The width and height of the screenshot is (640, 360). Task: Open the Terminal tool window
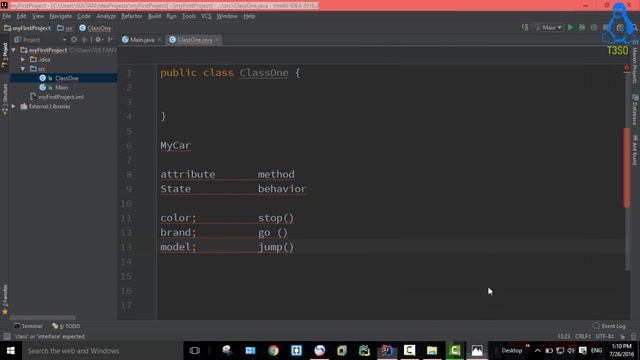[x=28, y=326]
